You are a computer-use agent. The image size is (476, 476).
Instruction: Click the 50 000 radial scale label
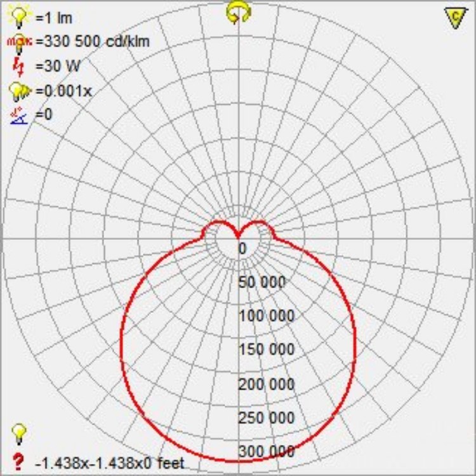pyautogui.click(x=261, y=282)
